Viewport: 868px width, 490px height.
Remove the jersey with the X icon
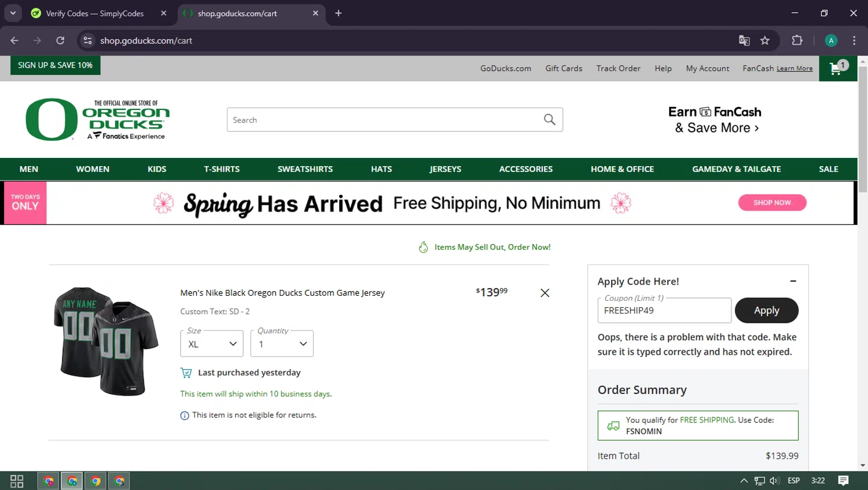pyautogui.click(x=545, y=293)
